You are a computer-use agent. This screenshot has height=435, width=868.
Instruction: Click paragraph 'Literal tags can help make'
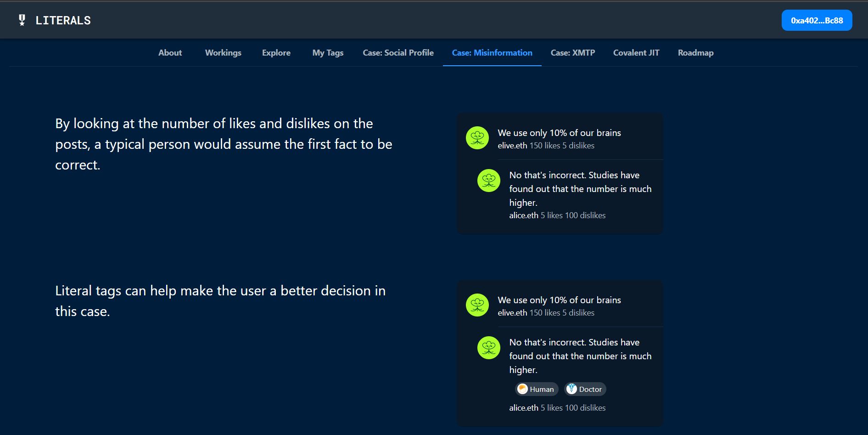point(220,301)
